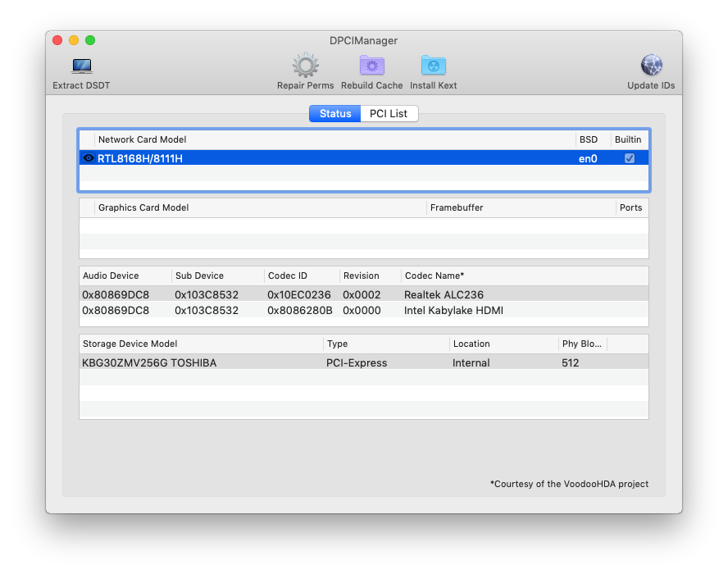Click the Repair Perms gear icon
Image resolution: width=728 pixels, height=574 pixels.
point(306,66)
